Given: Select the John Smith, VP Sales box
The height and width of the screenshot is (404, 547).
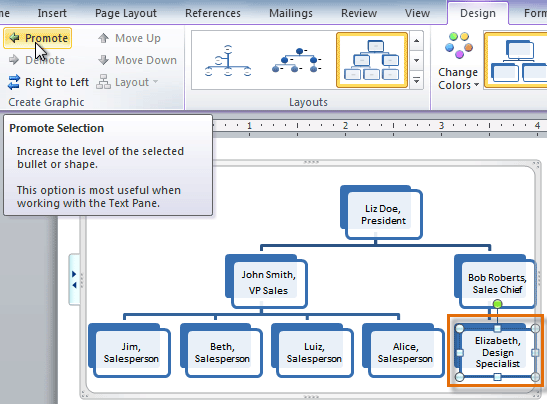Looking at the screenshot, I should [x=267, y=282].
